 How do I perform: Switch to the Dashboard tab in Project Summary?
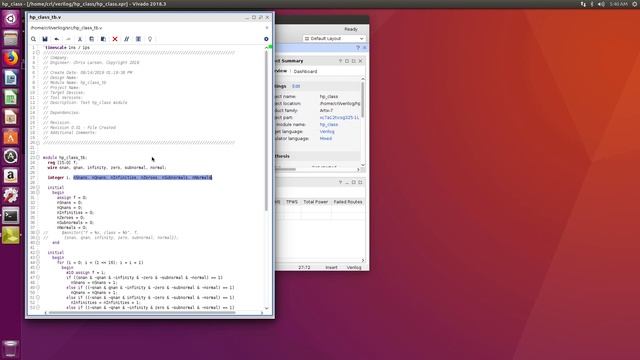pos(305,71)
